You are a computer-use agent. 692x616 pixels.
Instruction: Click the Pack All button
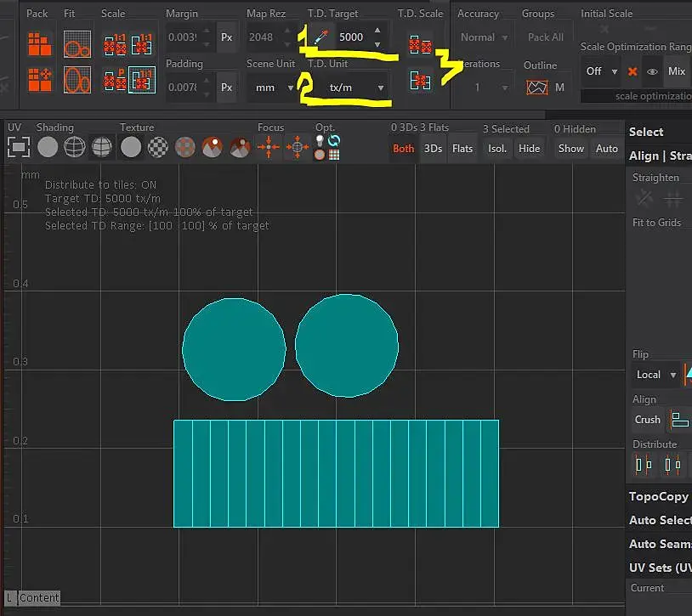[x=546, y=37]
